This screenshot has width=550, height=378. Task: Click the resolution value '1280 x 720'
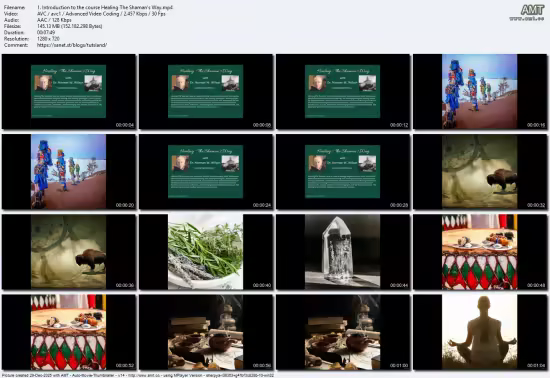48,39
